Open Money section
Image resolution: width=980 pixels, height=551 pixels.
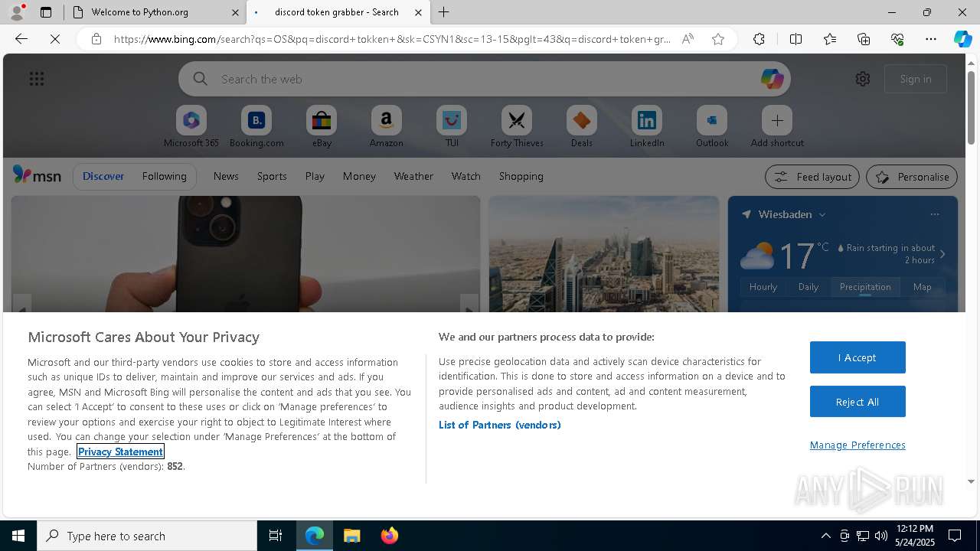tap(359, 176)
